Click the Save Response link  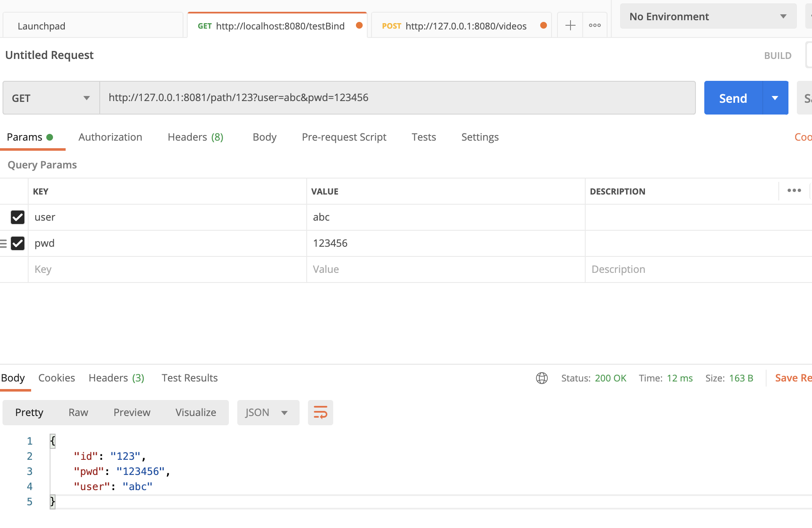793,378
